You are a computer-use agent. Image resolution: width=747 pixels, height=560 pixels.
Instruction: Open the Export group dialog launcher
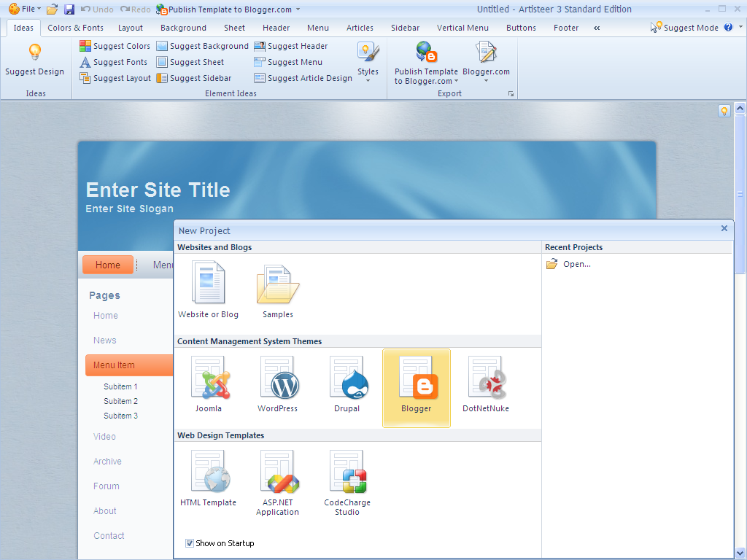click(x=511, y=94)
